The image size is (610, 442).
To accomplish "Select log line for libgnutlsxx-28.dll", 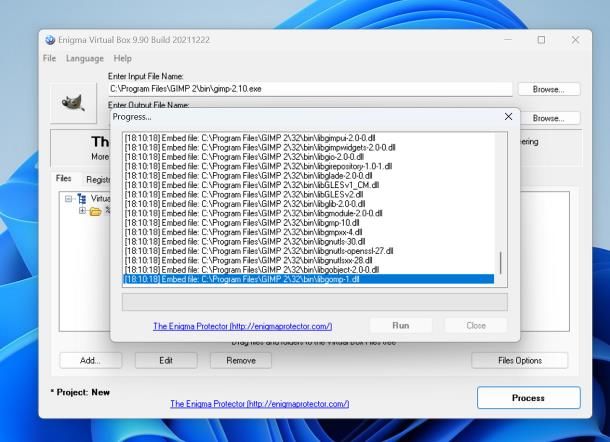I will tap(308, 260).
